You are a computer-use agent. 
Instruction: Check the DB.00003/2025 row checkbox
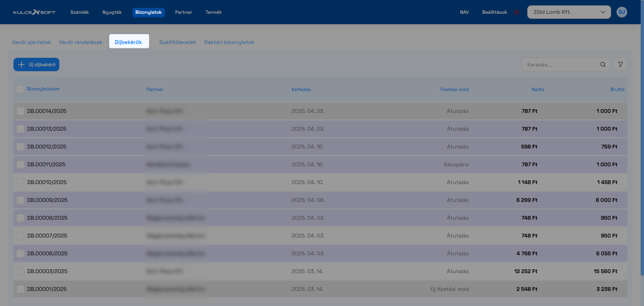tap(20, 271)
